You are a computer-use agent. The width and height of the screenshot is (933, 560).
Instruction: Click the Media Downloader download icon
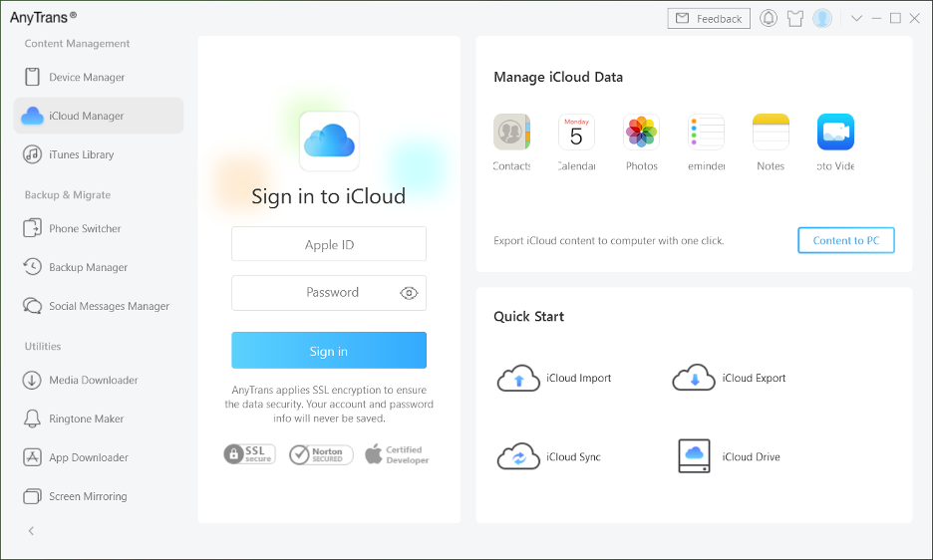click(x=32, y=380)
